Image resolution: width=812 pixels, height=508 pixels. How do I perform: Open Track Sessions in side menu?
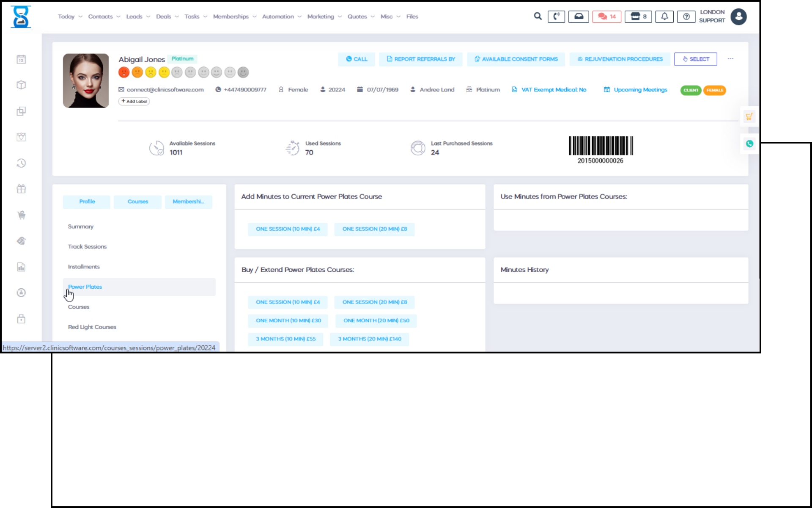[x=87, y=247]
